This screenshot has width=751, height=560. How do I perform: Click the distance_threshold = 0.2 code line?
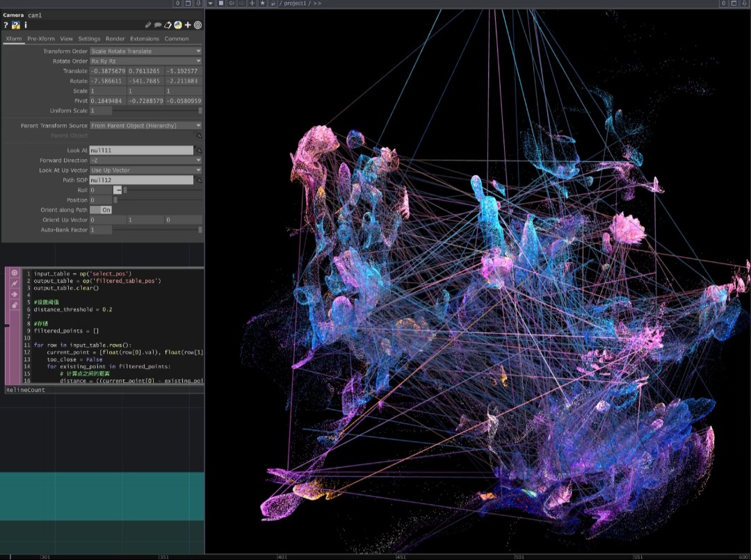pos(73,309)
